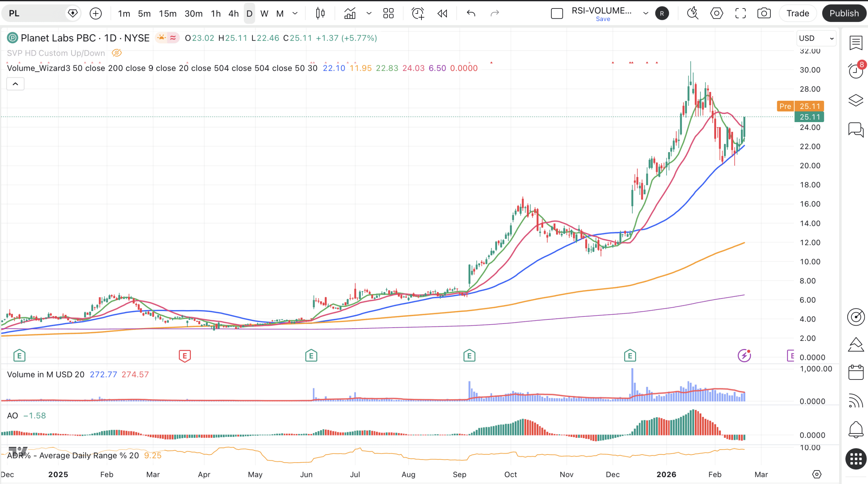Expand the more timeframes chevron
The width and height of the screenshot is (868, 484).
click(x=295, y=14)
